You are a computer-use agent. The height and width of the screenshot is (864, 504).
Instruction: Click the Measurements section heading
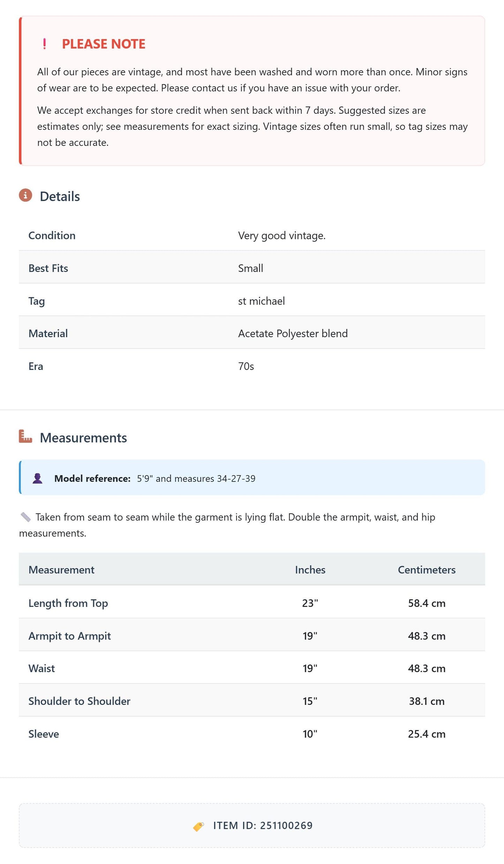pos(83,438)
